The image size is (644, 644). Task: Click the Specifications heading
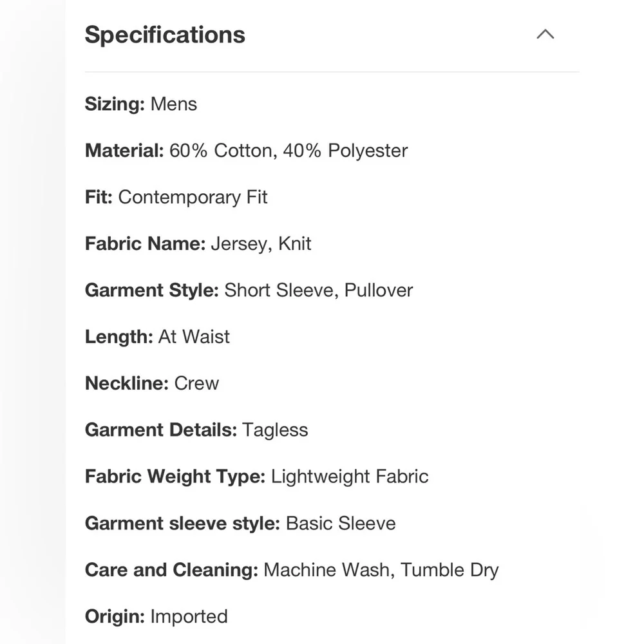pyautogui.click(x=165, y=35)
